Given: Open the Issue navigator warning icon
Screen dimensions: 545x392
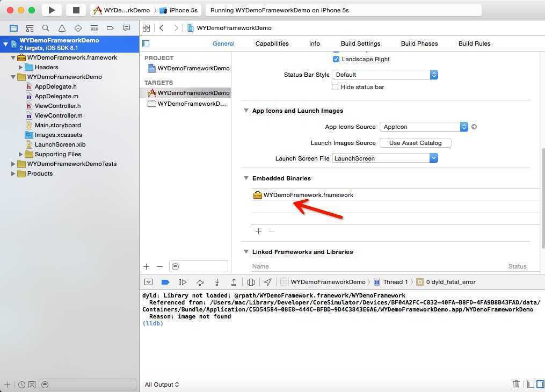Looking at the screenshot, I should (62, 28).
